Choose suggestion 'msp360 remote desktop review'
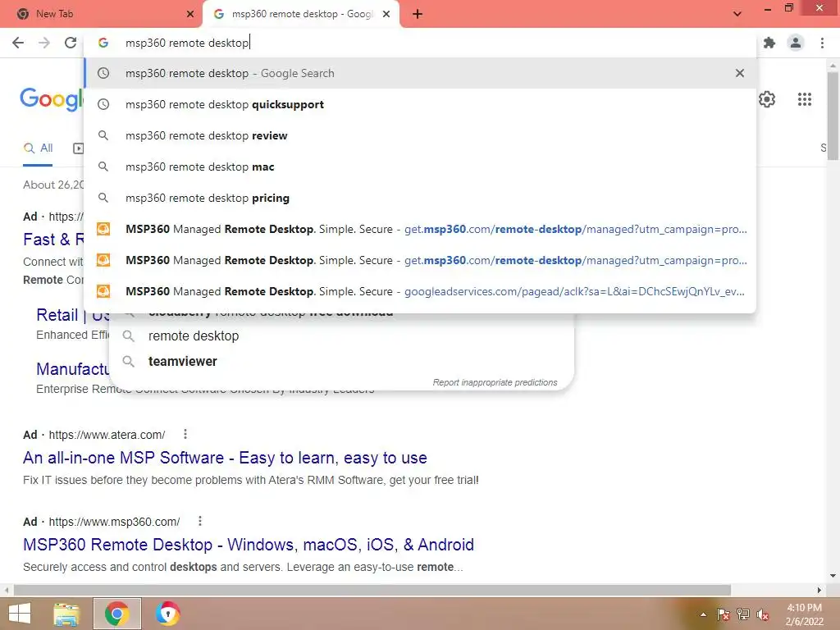 click(421, 135)
